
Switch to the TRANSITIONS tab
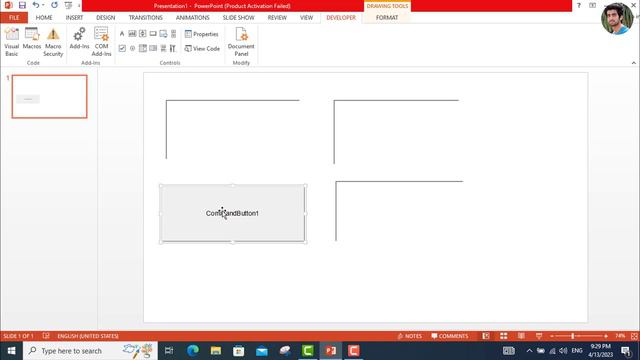point(145,18)
